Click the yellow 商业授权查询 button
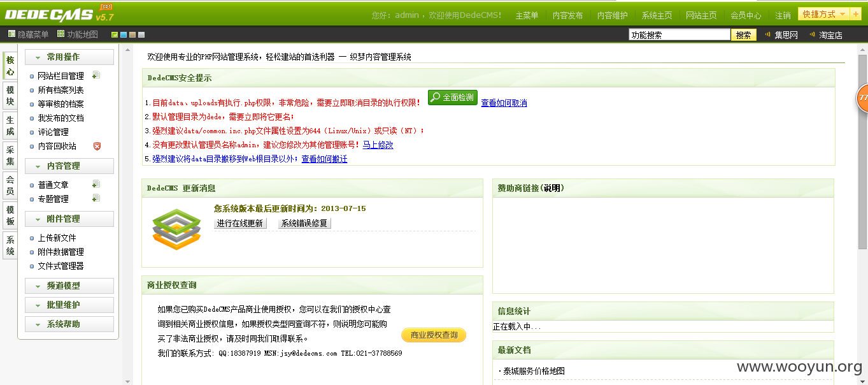Viewport: 868px width, 385px height. point(434,335)
